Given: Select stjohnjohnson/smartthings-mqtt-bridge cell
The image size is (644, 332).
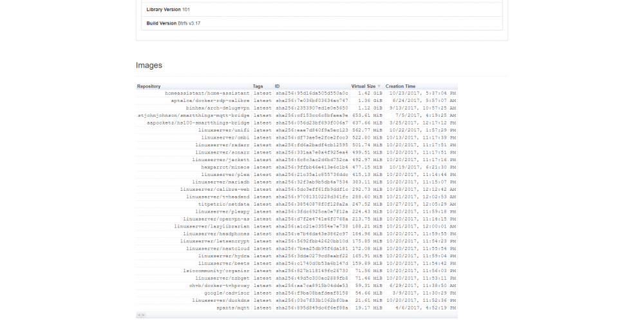Looking at the screenshot, I should click(193, 115).
